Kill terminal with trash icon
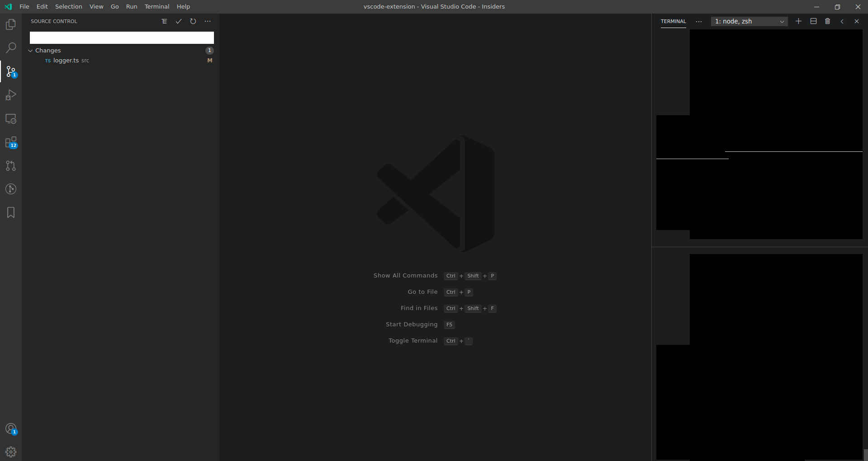868x461 pixels. [828, 21]
